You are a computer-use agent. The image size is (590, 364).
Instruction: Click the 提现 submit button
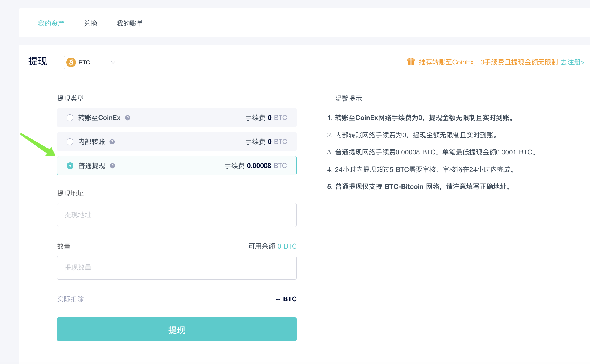(177, 329)
